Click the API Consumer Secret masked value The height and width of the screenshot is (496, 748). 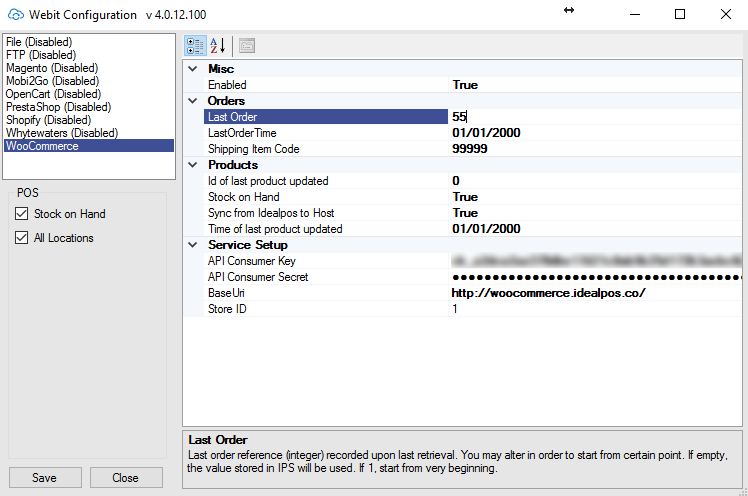(x=595, y=277)
